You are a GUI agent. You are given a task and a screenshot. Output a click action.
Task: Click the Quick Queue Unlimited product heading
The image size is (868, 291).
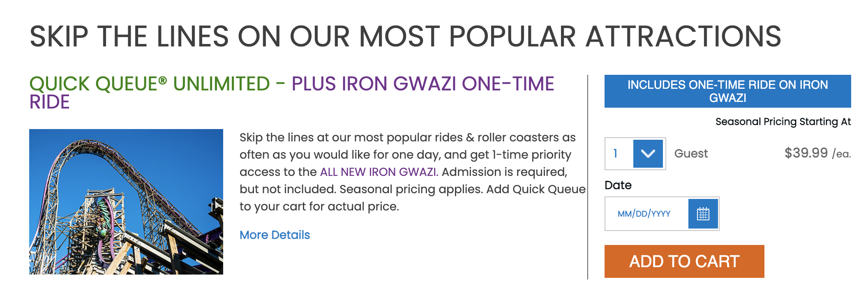point(150,84)
